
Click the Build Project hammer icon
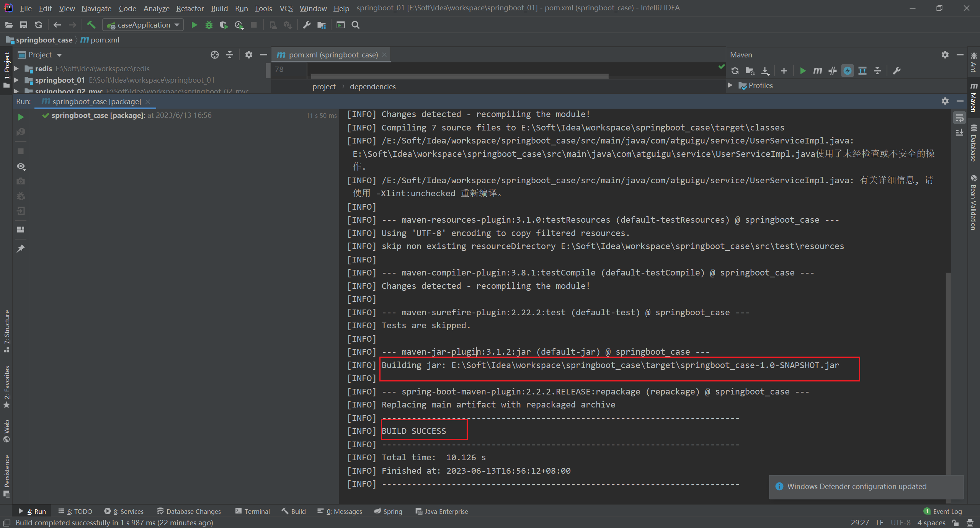(91, 25)
